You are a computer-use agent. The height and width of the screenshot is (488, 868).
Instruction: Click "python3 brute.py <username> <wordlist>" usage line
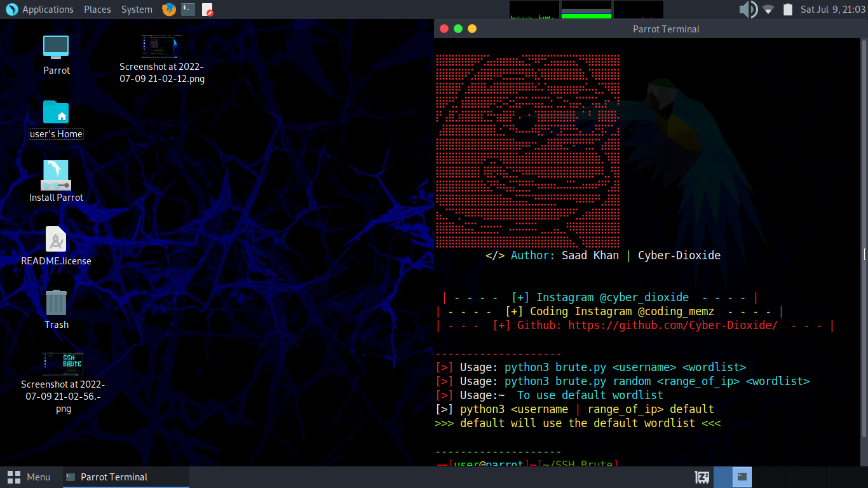click(625, 367)
